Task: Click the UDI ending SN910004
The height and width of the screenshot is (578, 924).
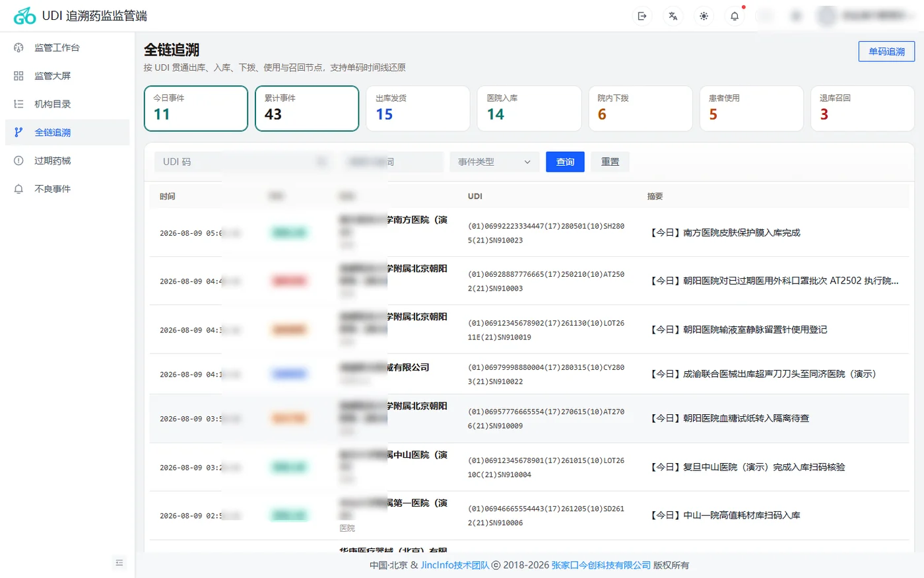Action: click(x=546, y=468)
